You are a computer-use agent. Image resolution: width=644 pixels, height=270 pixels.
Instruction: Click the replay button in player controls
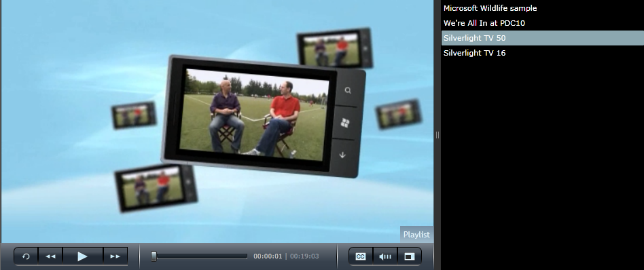pos(26,256)
